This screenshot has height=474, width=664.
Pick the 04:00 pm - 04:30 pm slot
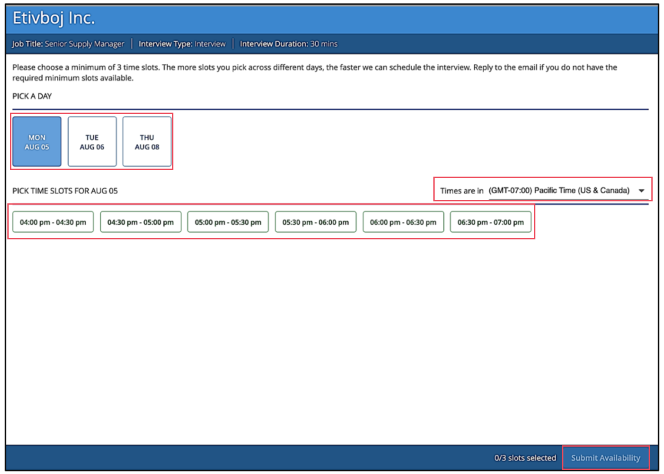[53, 222]
